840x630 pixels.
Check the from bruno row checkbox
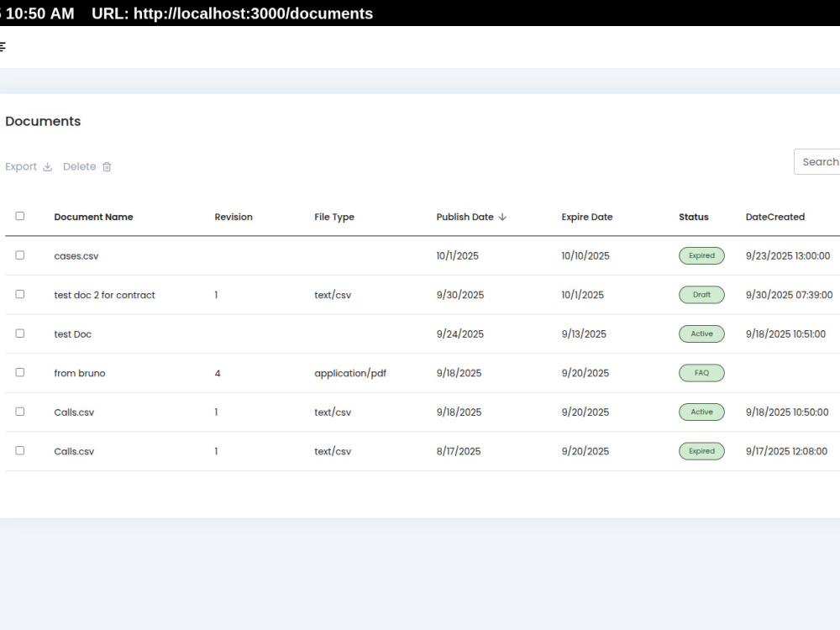point(20,372)
